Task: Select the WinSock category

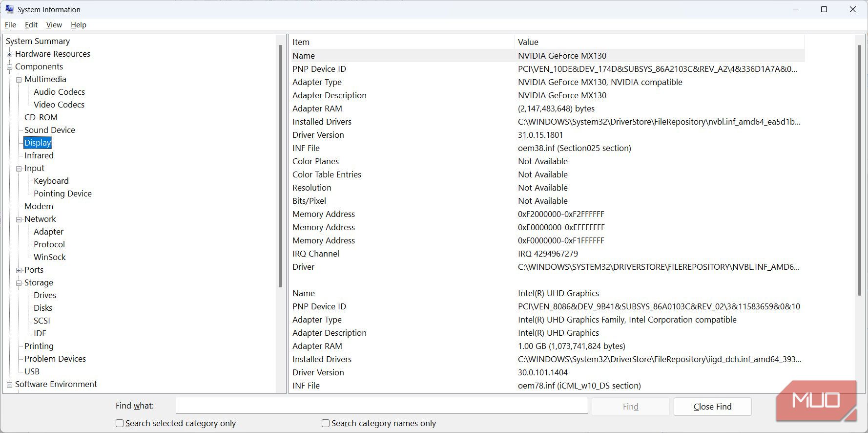Action: 50,257
